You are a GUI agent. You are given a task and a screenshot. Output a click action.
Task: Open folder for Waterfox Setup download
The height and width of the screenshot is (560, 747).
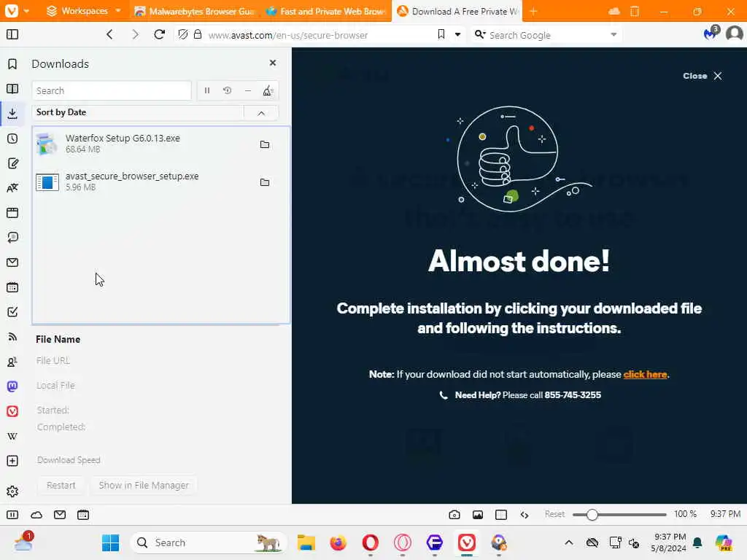265,144
